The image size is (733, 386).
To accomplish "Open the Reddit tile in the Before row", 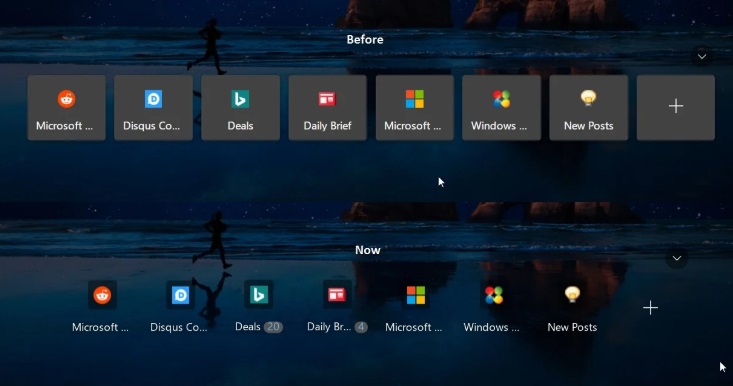I will 66,108.
